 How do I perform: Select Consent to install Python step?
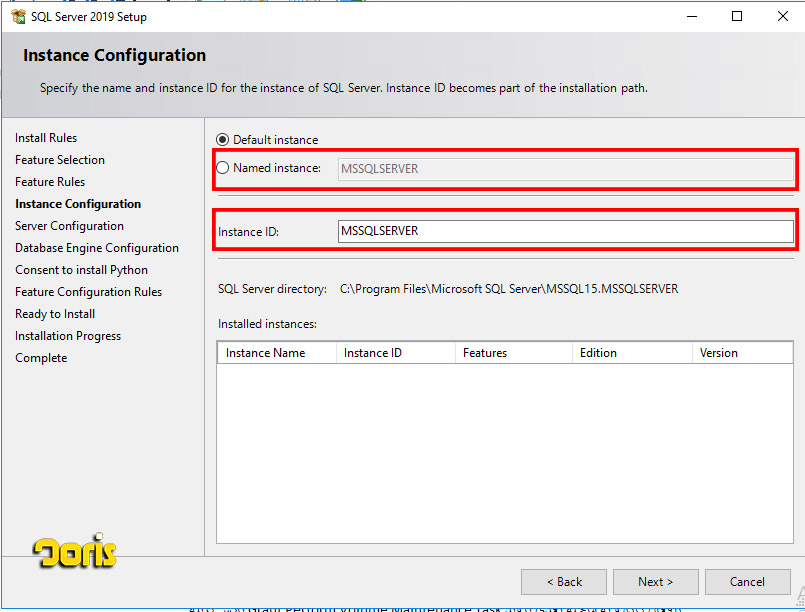(82, 270)
